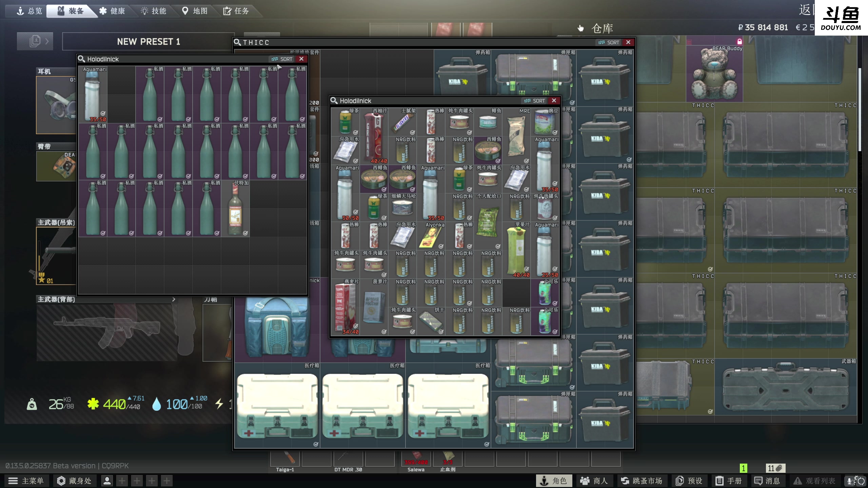Viewport: 868px width, 488px height.
Task: Select the 鲱鱼 herring can
Action: coord(488,122)
